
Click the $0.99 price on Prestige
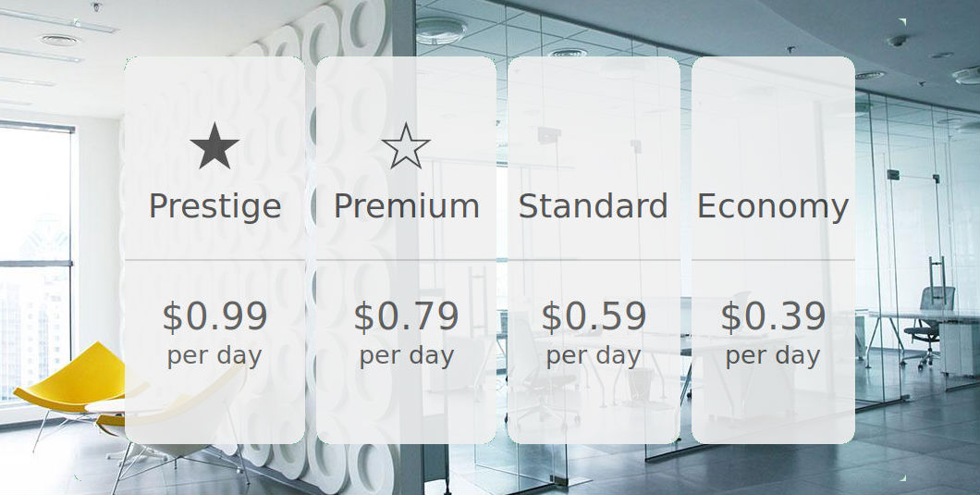pos(214,316)
